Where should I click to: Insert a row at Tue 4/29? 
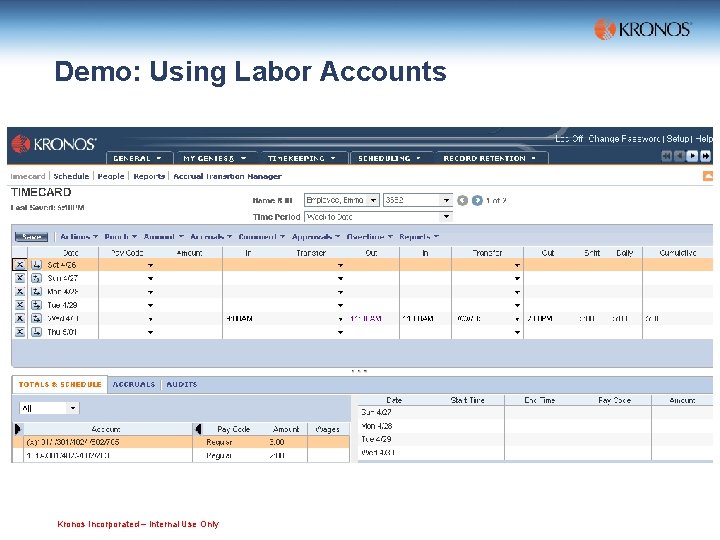36,305
